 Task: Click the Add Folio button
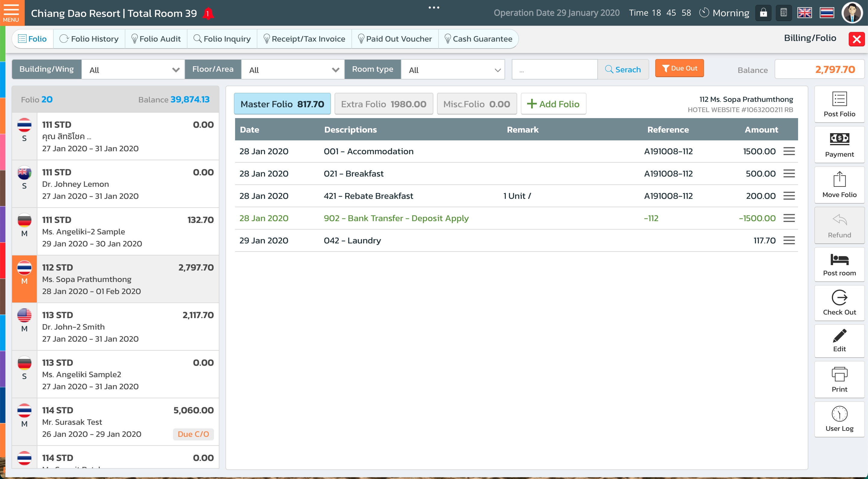tap(553, 104)
